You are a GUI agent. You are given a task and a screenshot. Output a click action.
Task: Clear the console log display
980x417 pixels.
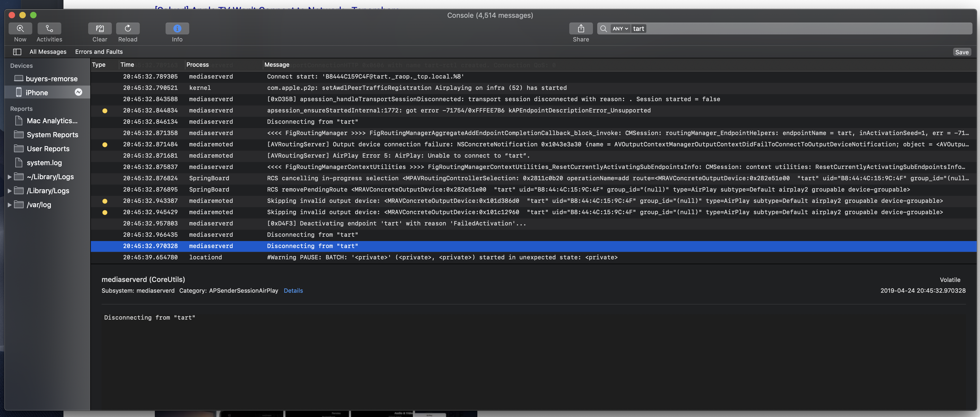click(100, 29)
